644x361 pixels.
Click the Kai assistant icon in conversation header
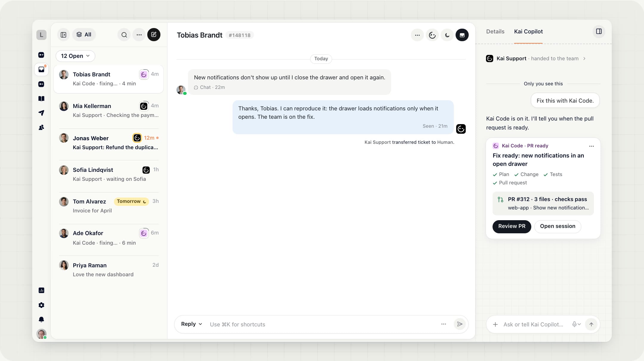[x=432, y=35]
